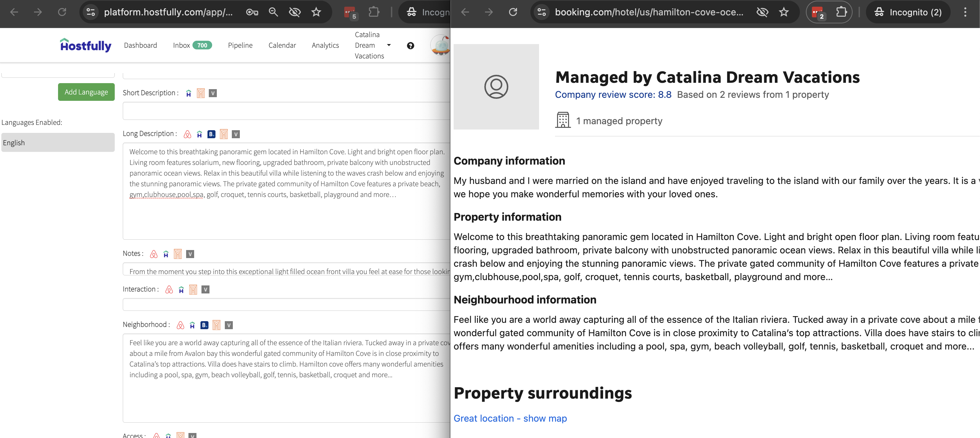This screenshot has width=980, height=438.
Task: Click the tracking protection eye icon in Hostfully address bar
Action: point(295,12)
